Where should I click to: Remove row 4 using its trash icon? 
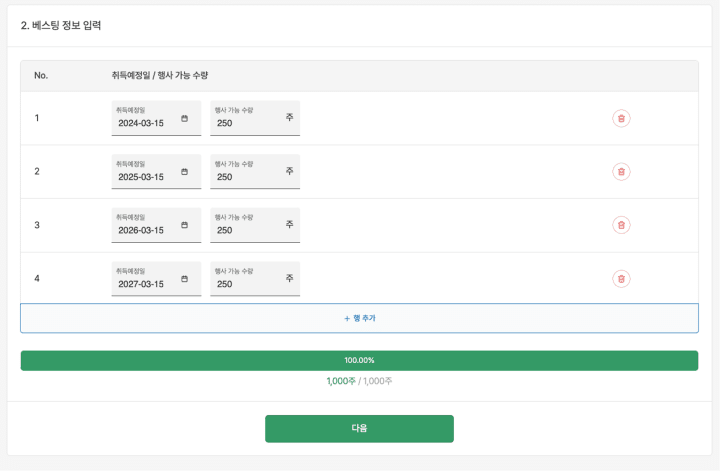(621, 279)
